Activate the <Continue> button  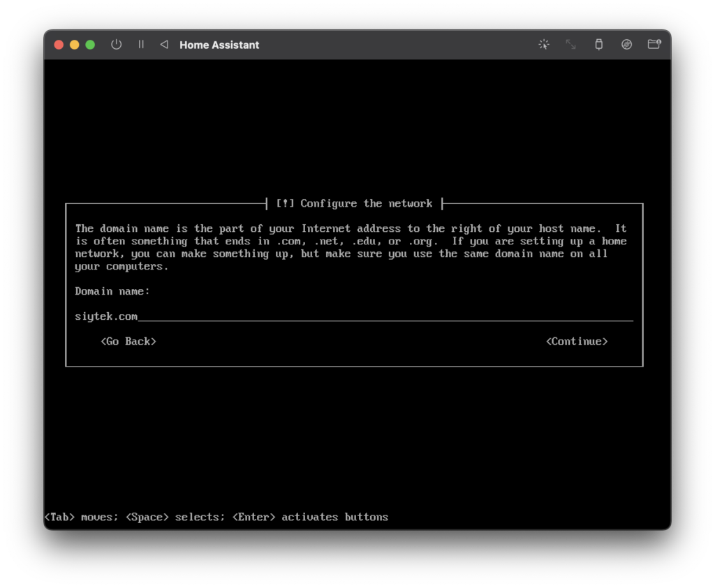[577, 341]
